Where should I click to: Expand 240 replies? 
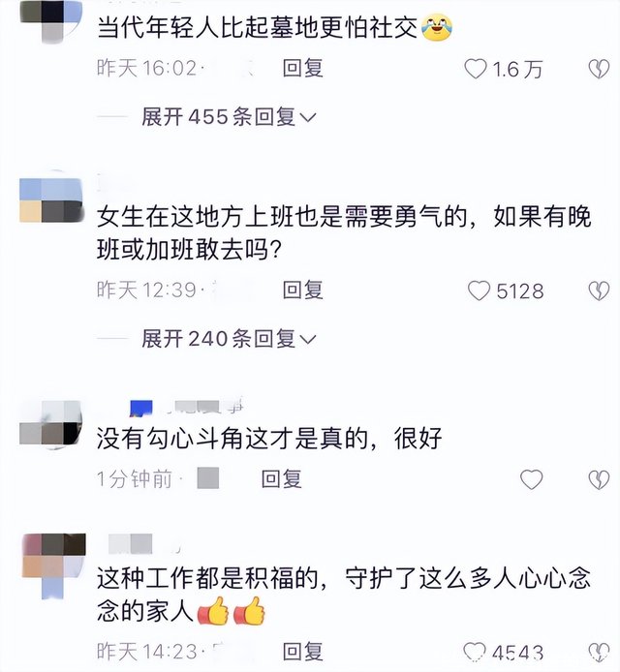[x=229, y=339]
